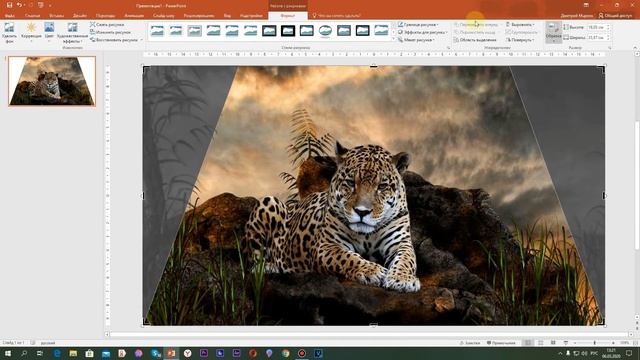Open Google Chrome from the taskbar

tap(285, 353)
